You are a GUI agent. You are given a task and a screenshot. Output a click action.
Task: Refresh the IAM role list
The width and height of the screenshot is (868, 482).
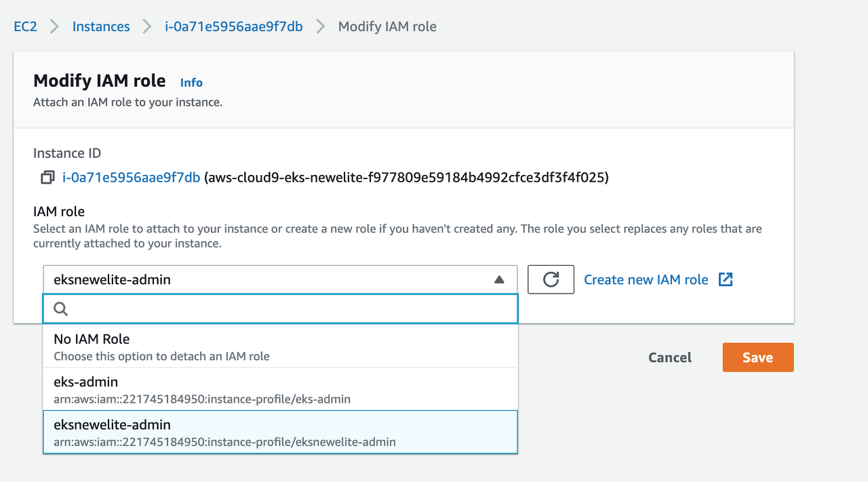[x=551, y=279]
